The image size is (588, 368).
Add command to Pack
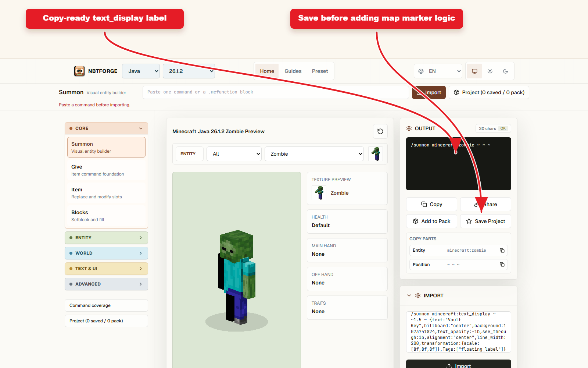pyautogui.click(x=431, y=221)
